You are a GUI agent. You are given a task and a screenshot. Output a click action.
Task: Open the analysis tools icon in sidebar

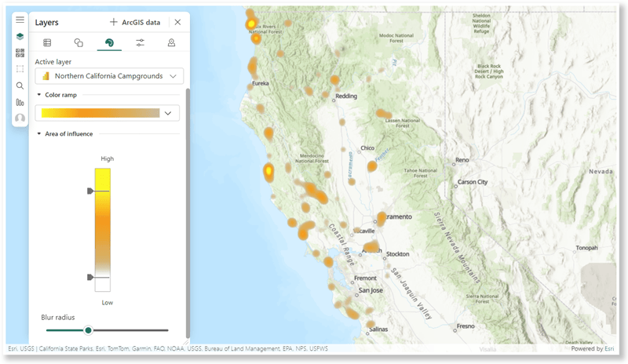coord(20,102)
